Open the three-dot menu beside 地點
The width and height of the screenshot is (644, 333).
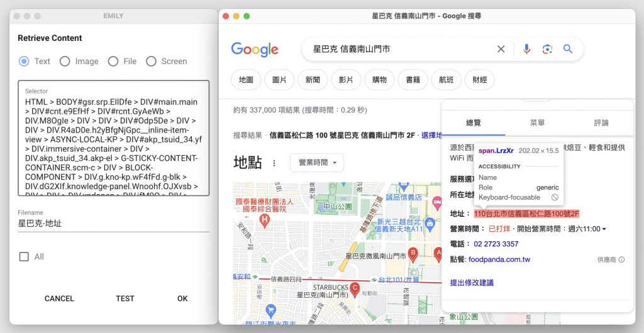(x=274, y=163)
